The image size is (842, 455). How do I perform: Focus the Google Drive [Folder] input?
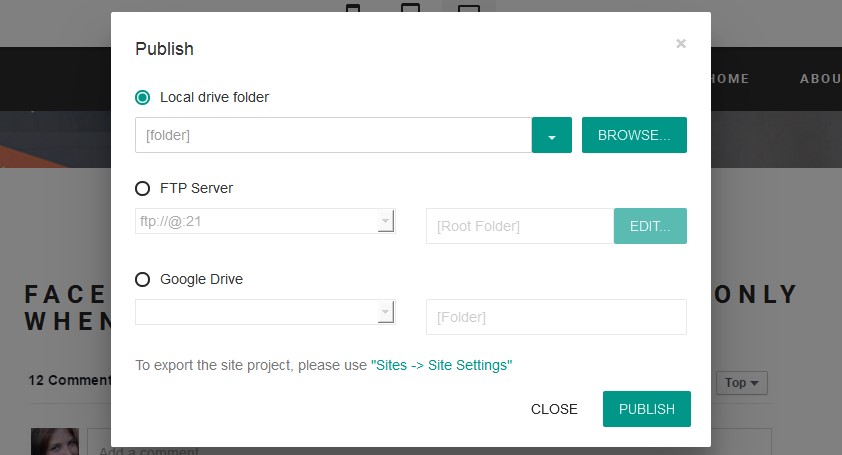556,317
